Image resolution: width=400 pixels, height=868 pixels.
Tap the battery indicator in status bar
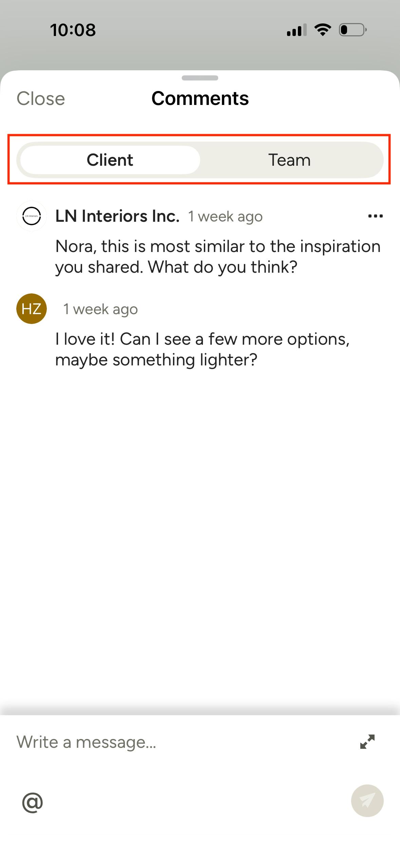point(353,30)
